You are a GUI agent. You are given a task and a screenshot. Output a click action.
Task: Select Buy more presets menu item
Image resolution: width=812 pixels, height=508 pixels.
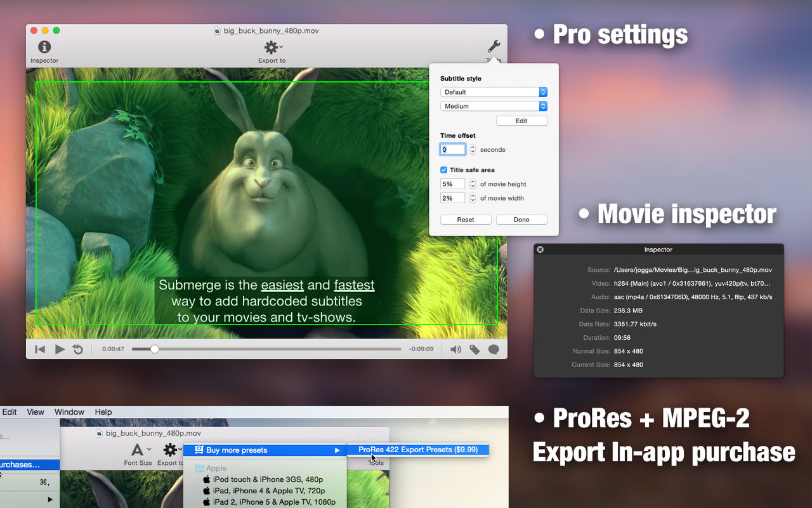click(265, 450)
